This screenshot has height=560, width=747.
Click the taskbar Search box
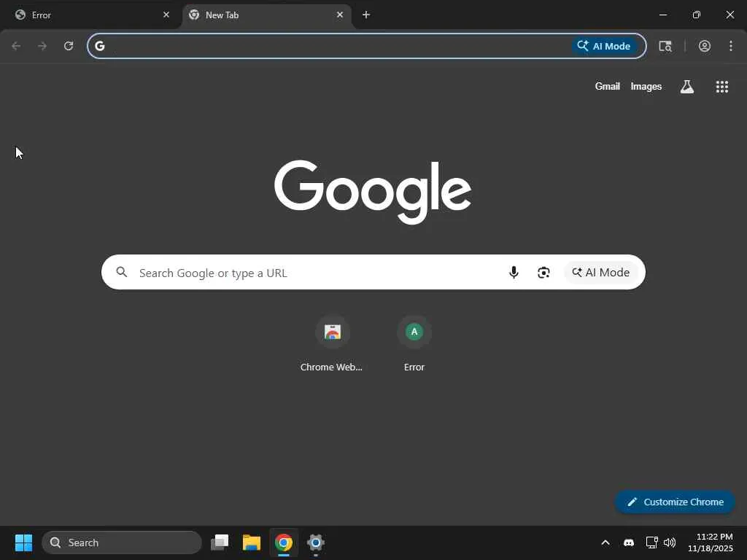tap(122, 542)
